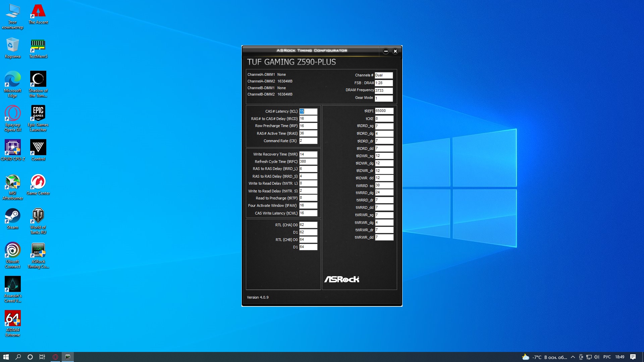Click the CAS# Latency (tCL) field

(308, 111)
